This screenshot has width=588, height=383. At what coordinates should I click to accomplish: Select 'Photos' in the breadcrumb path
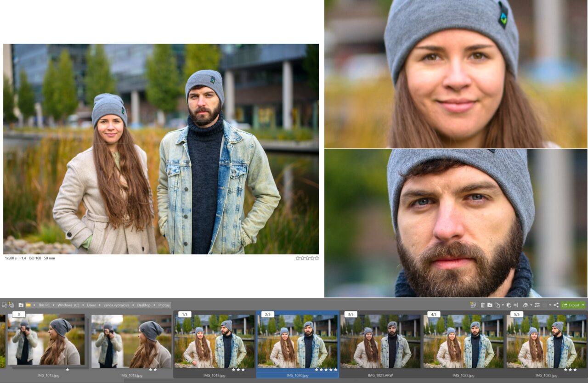pos(164,305)
